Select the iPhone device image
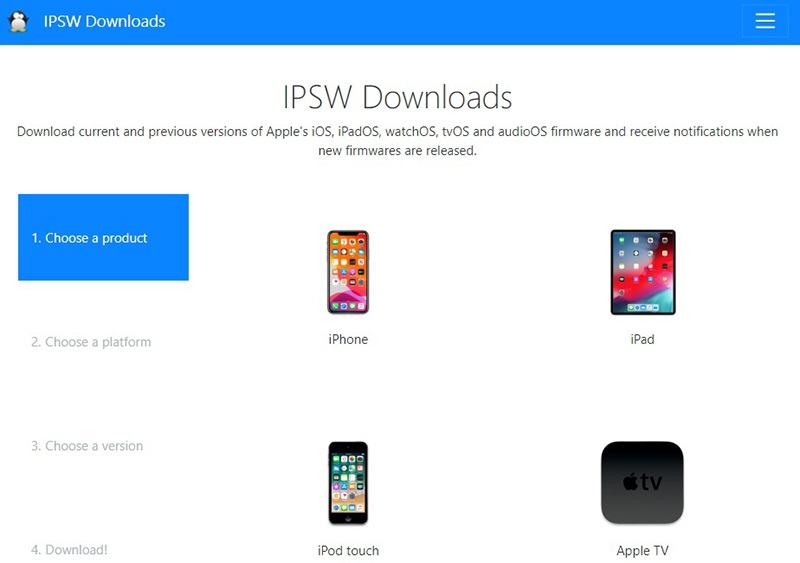Screen dimensions: 800x563 [x=348, y=272]
